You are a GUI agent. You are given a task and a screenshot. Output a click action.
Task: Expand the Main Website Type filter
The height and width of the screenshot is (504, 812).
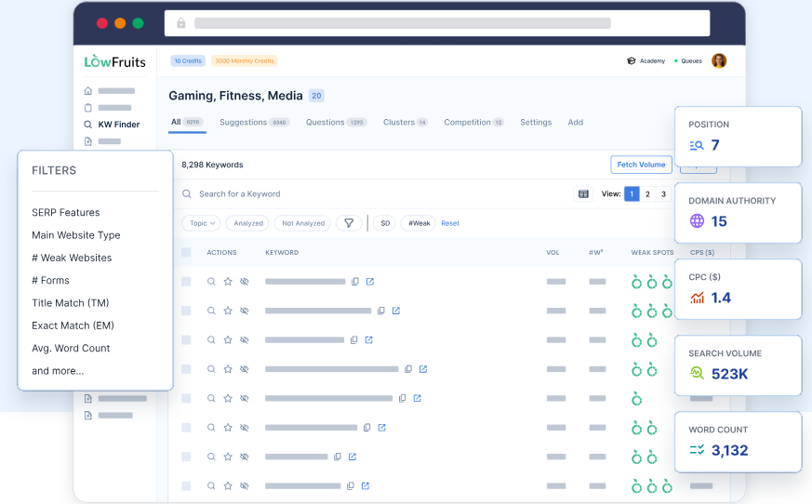click(76, 235)
